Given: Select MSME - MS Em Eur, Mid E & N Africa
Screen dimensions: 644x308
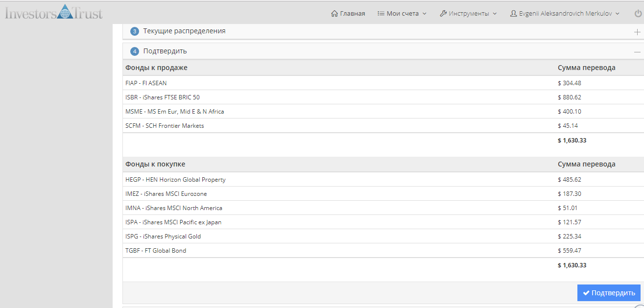Looking at the screenshot, I should pos(383,111).
